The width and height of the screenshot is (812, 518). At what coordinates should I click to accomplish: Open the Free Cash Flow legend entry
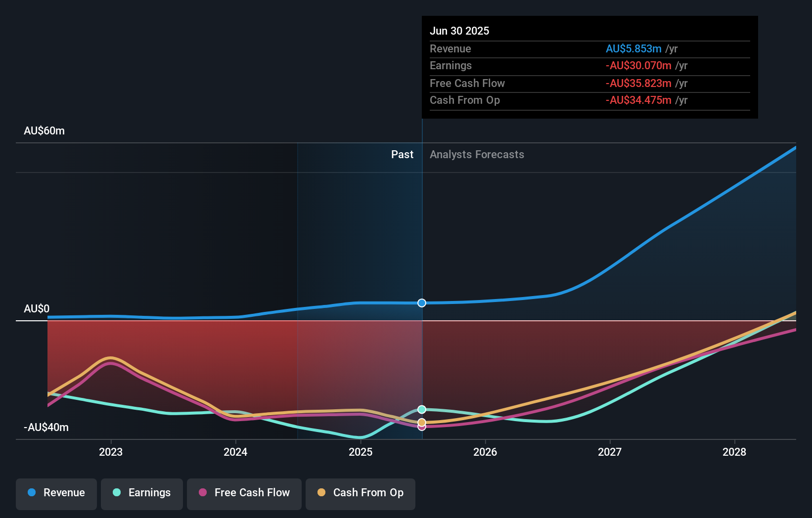[244, 493]
